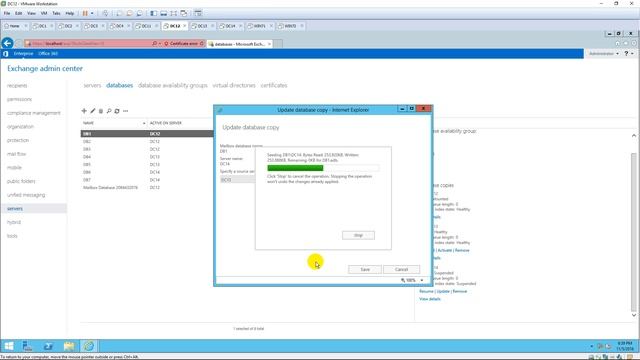The height and width of the screenshot is (360, 640).
Task: Click the Activate link in details pane
Action: [x=444, y=250]
